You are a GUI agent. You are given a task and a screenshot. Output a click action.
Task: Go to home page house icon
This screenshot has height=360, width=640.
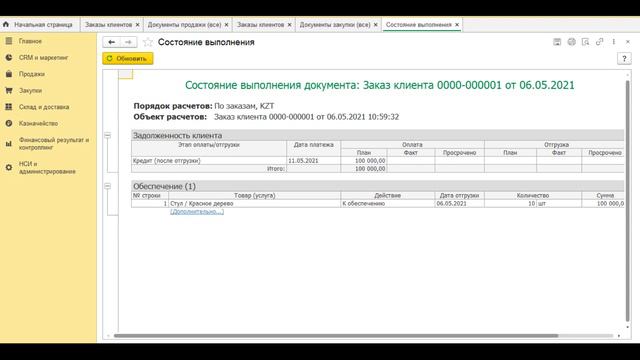click(6, 24)
